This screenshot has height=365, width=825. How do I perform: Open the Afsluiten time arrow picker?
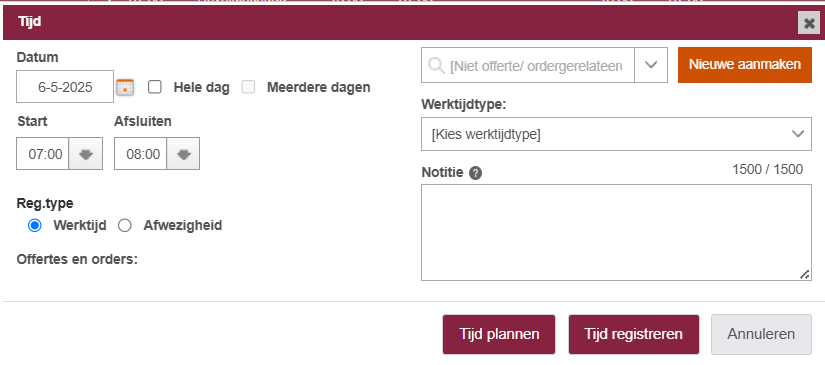(183, 154)
